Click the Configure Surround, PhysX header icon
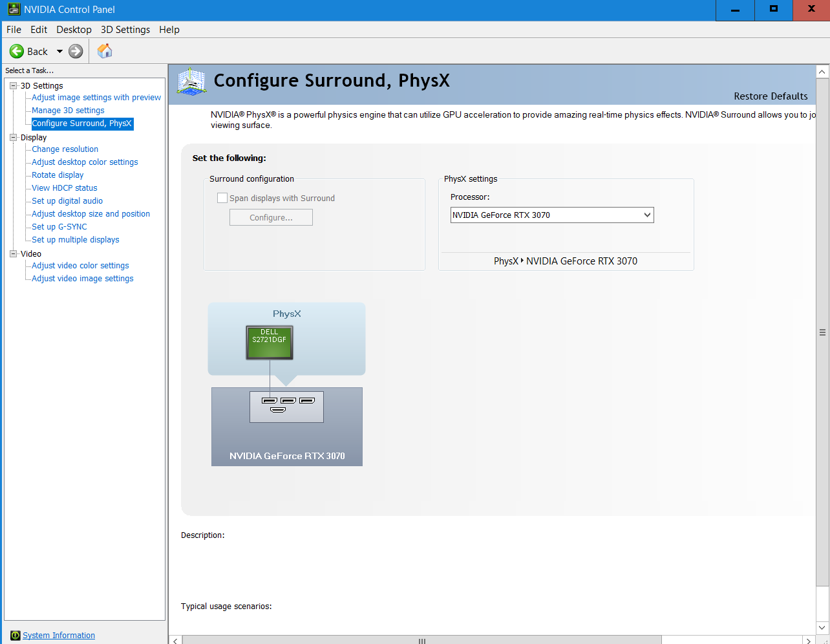Viewport: 830px width, 644px height. click(191, 82)
